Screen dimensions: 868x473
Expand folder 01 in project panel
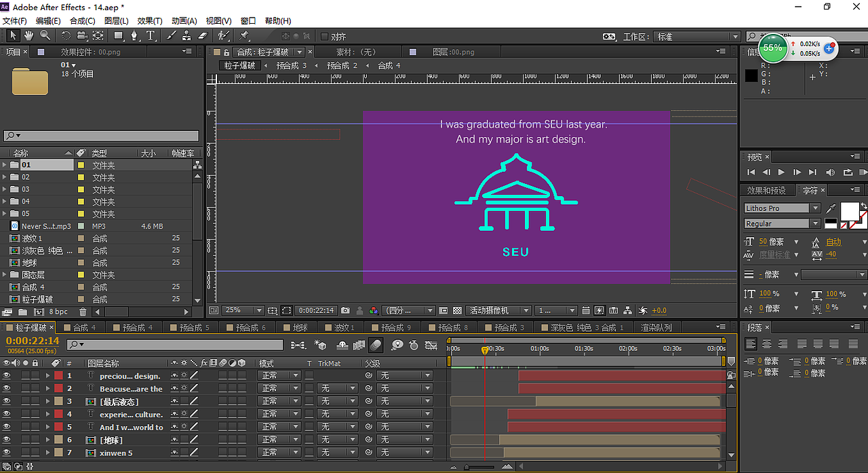click(5, 165)
